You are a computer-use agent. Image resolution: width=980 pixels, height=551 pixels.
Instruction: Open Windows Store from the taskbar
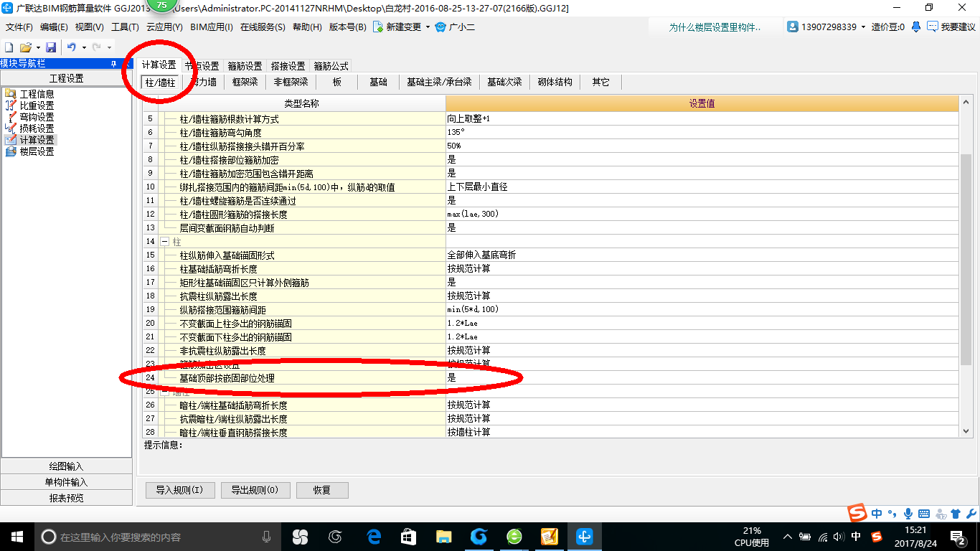[409, 537]
